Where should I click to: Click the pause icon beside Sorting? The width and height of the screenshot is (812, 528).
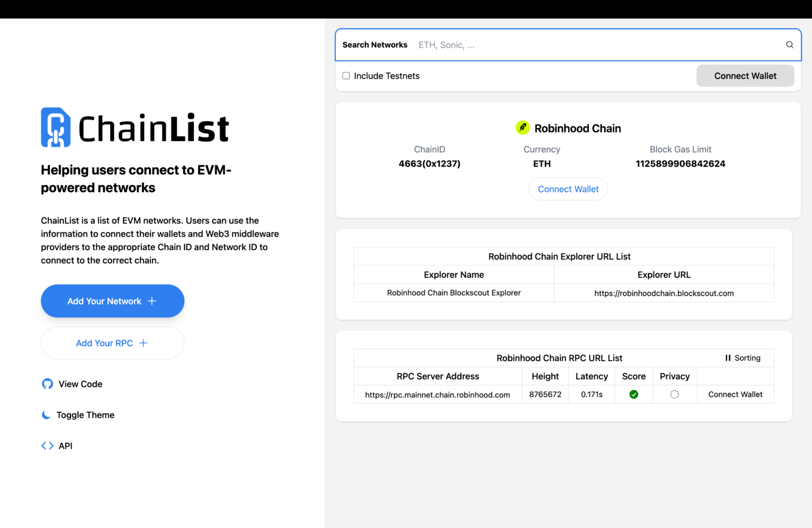click(728, 358)
